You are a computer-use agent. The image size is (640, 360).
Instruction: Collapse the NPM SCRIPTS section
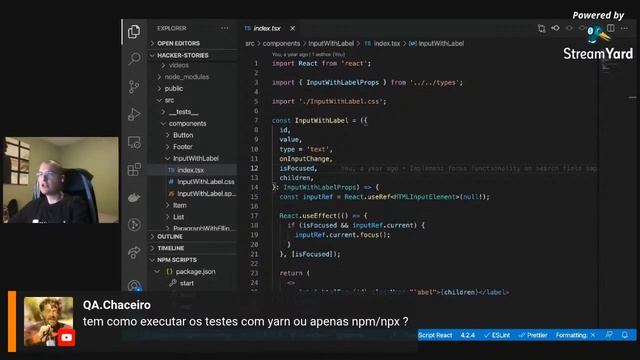tap(193, 260)
